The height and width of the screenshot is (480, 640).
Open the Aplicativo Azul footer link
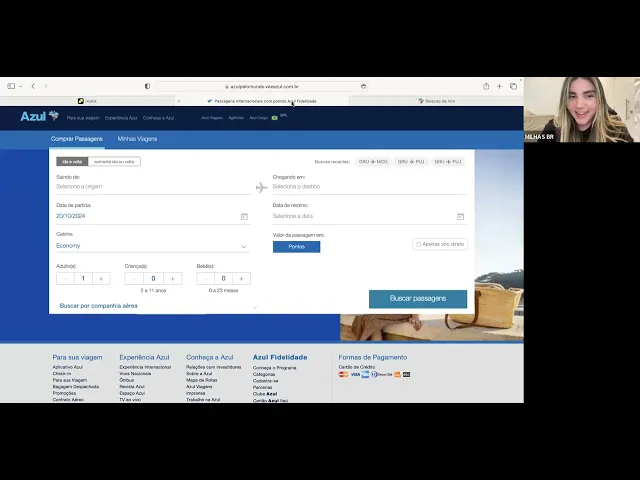click(67, 367)
